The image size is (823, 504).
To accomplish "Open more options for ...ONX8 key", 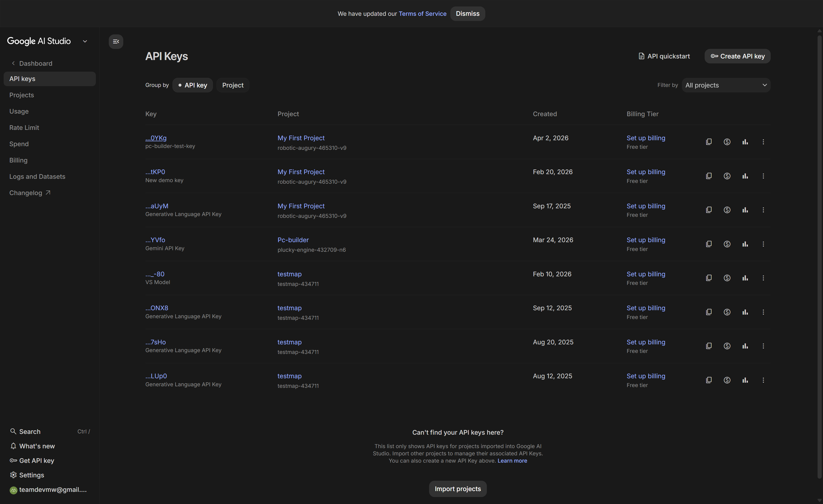I will (763, 312).
